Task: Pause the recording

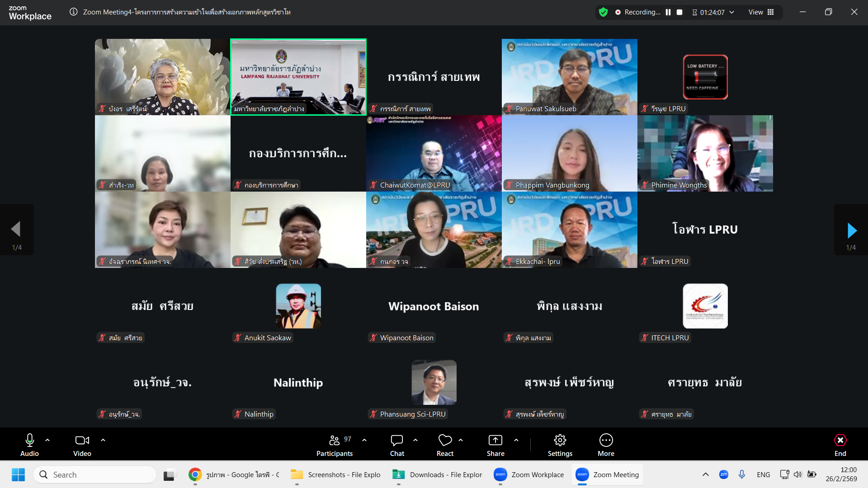Action: pos(668,12)
